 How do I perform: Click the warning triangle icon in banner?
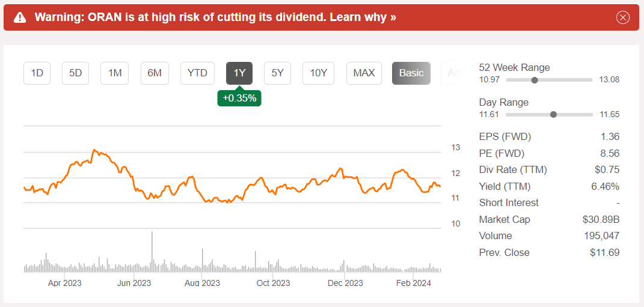20,17
